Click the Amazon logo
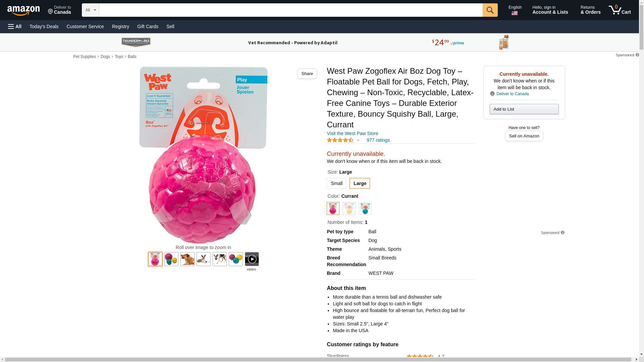This screenshot has width=644, height=362. (x=23, y=10)
